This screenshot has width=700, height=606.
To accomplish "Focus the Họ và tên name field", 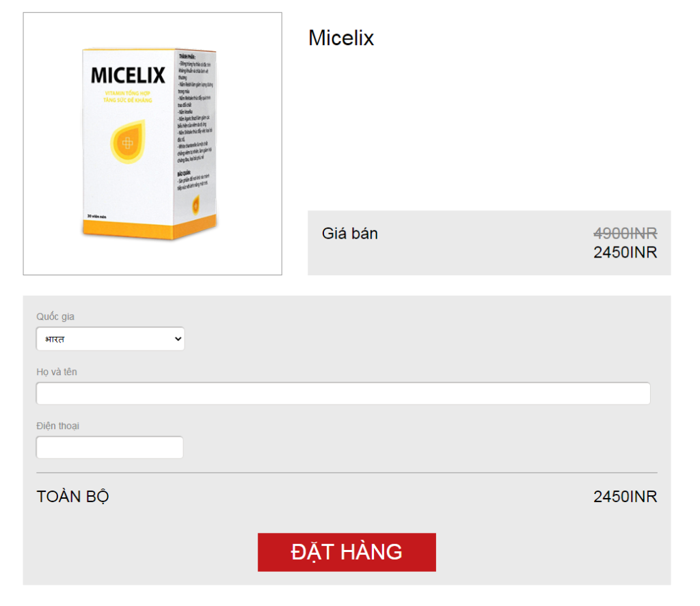I will click(342, 394).
